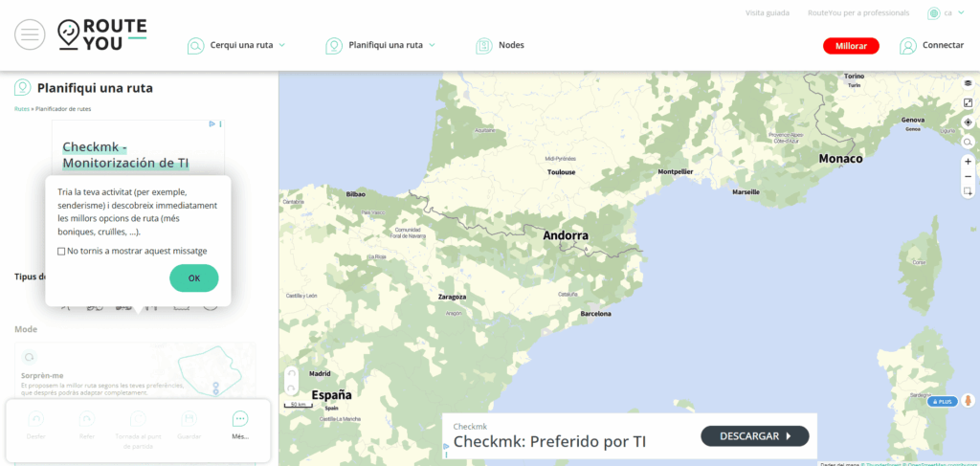Open Street View pegman on map
The height and width of the screenshot is (466, 980).
968,401
